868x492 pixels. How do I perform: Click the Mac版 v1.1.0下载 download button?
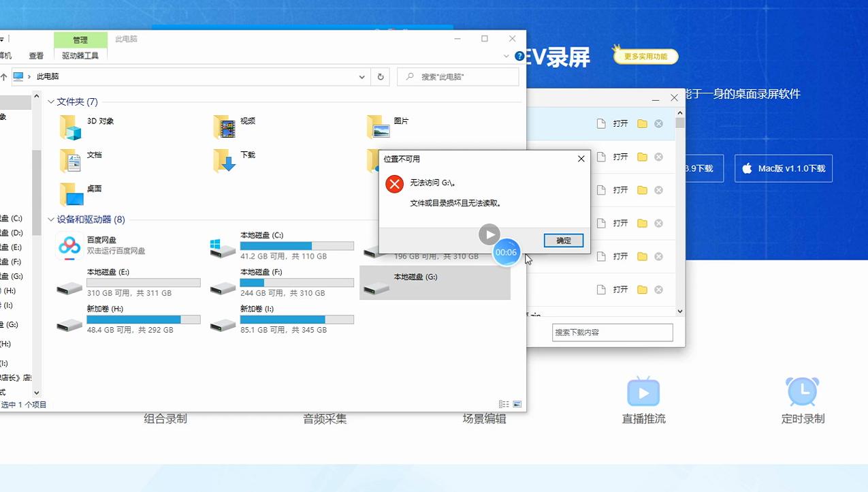783,168
